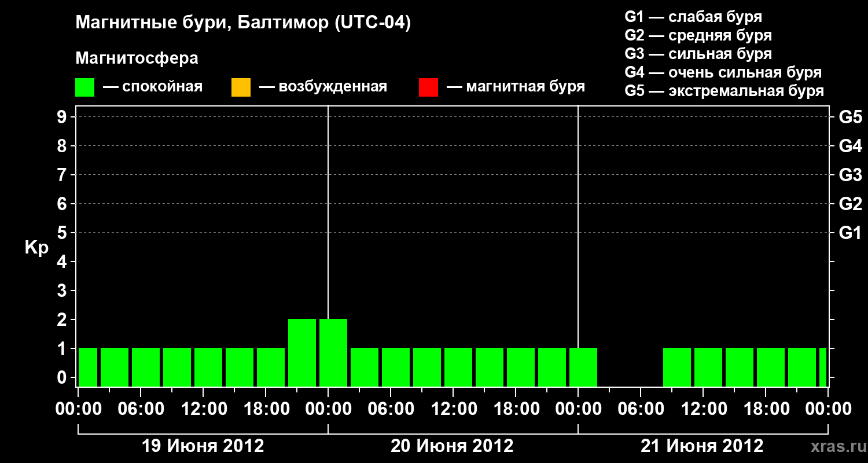Click 'G3 — сильная буря' legend line
Screen dimensions: 868x463
(698, 54)
